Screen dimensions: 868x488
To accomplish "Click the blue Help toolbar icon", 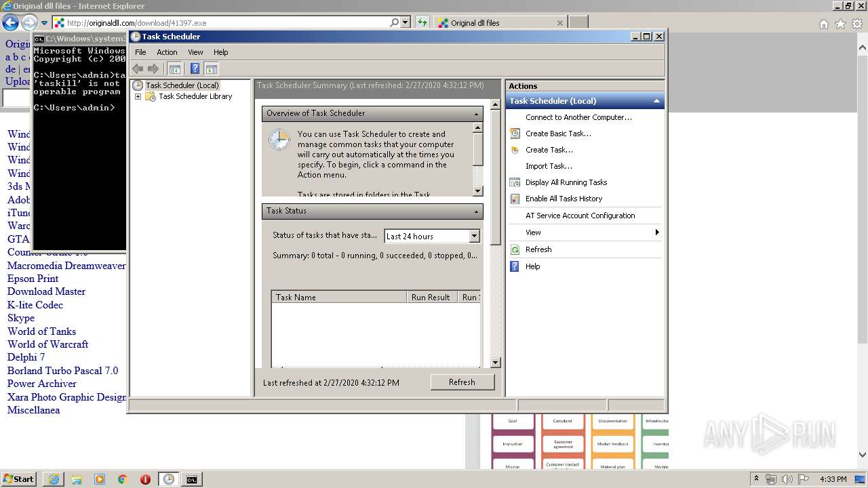I will [x=195, y=68].
